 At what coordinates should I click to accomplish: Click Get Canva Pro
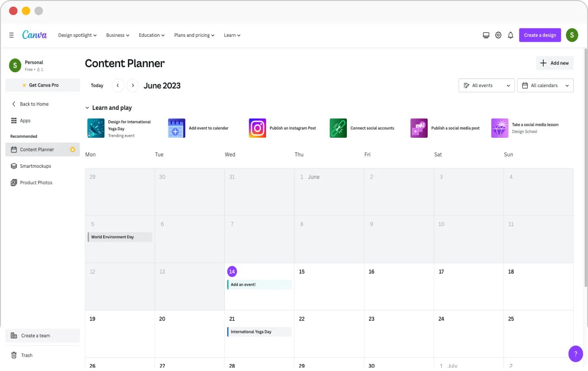coord(42,85)
